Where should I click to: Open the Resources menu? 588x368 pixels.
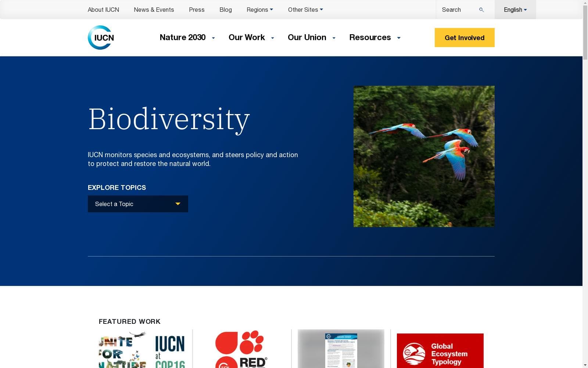[375, 38]
